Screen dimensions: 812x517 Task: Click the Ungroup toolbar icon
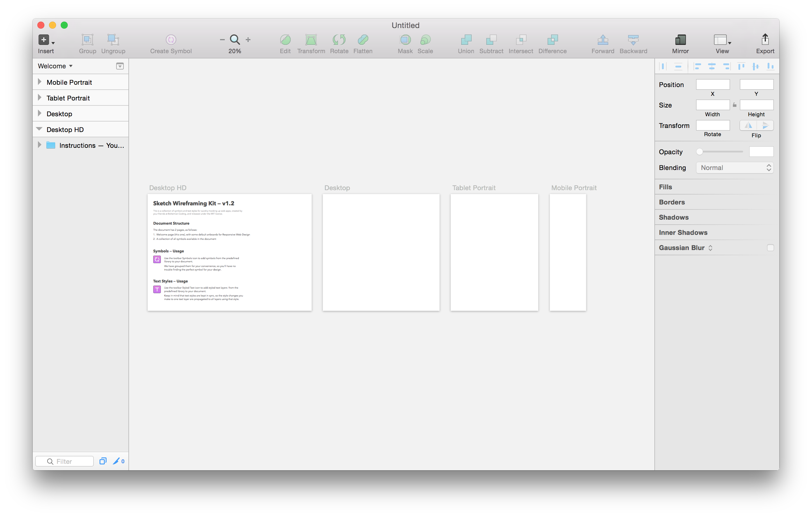[113, 40]
